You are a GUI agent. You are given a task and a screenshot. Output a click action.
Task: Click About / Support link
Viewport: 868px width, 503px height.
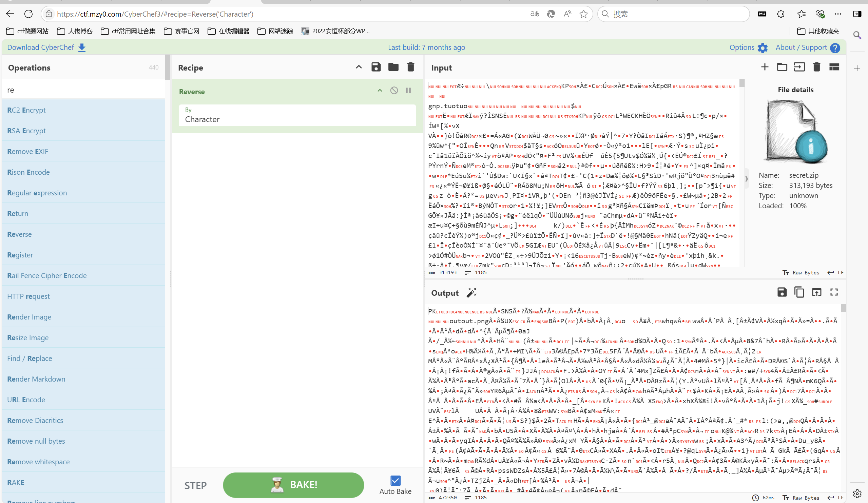coord(801,47)
